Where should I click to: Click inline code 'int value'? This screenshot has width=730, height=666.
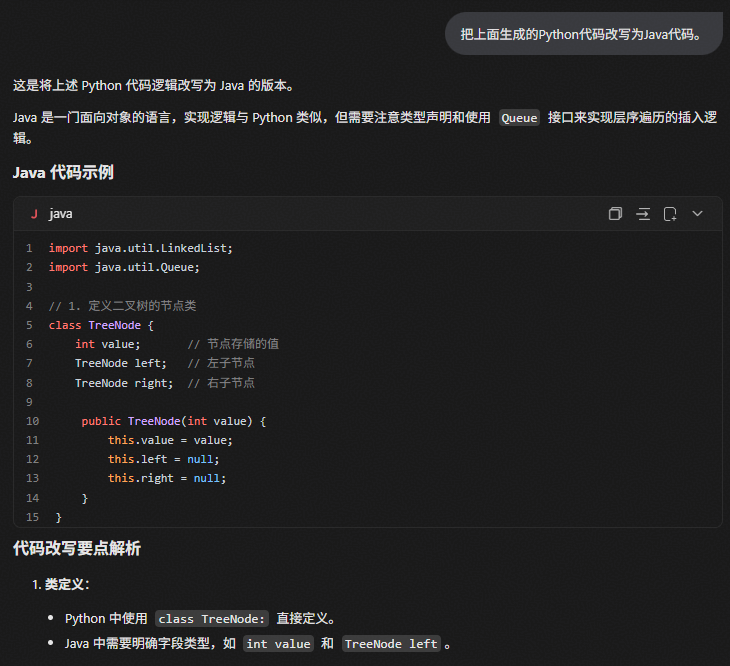[x=278, y=644]
